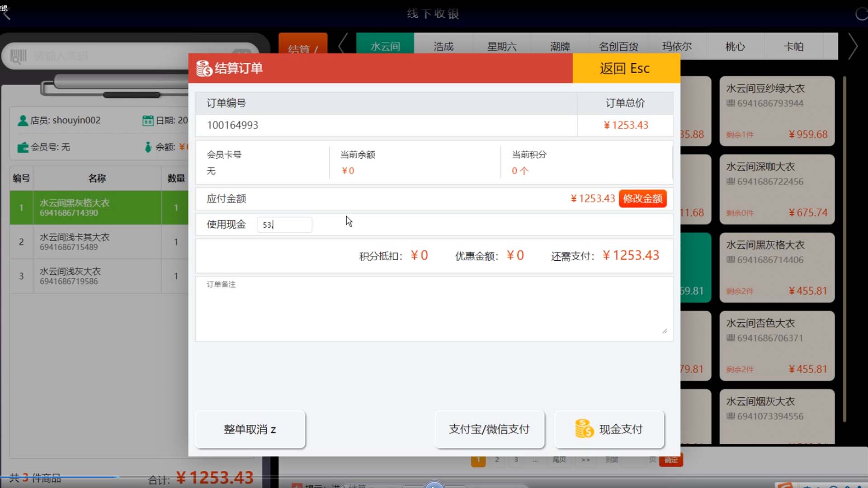Cancel the order with 整单取消 z
This screenshot has width=868, height=488.
pyautogui.click(x=250, y=429)
